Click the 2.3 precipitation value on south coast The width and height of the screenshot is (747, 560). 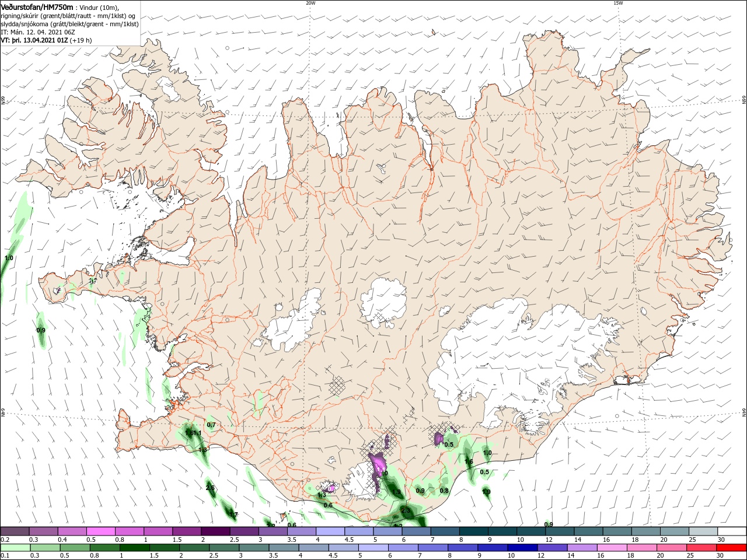click(407, 510)
